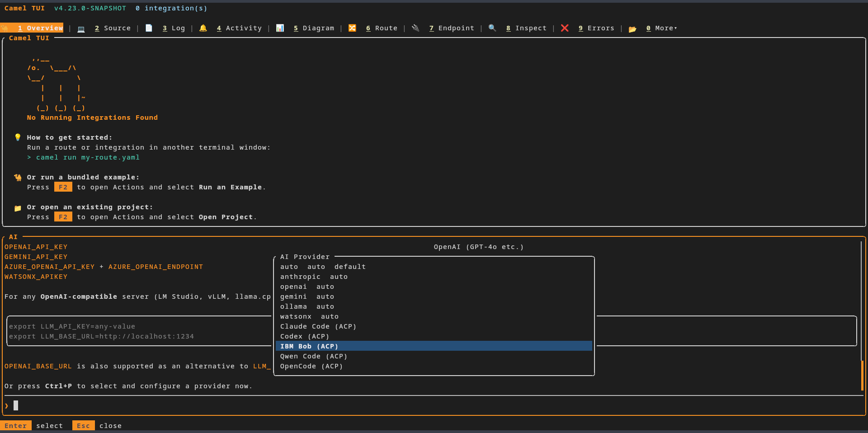The width and height of the screenshot is (868, 433).
Task: Click the magnifier icon before Inspect
Action: pyautogui.click(x=492, y=28)
